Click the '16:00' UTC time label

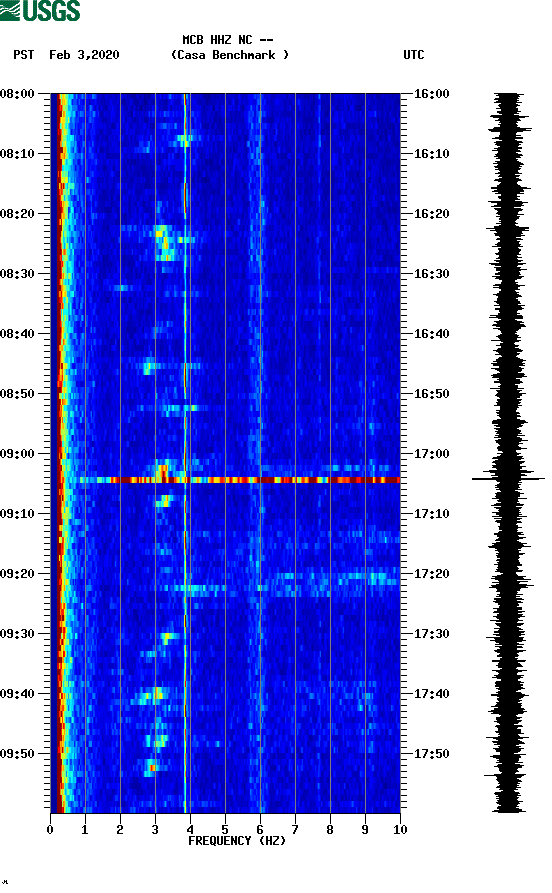[431, 93]
